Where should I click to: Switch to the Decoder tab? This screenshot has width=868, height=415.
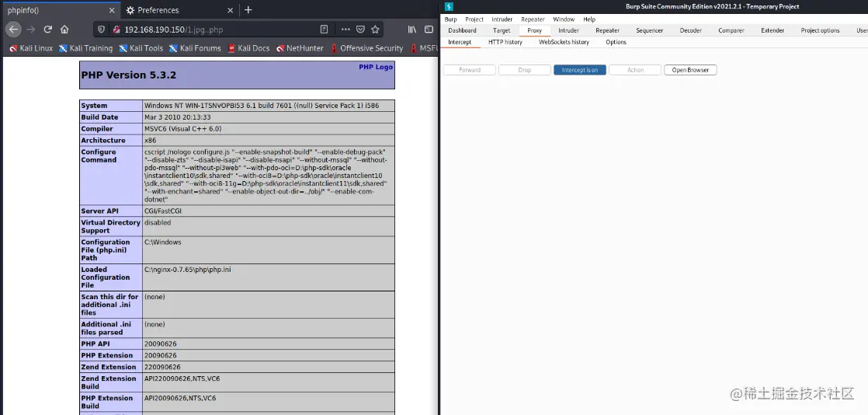[x=690, y=30]
